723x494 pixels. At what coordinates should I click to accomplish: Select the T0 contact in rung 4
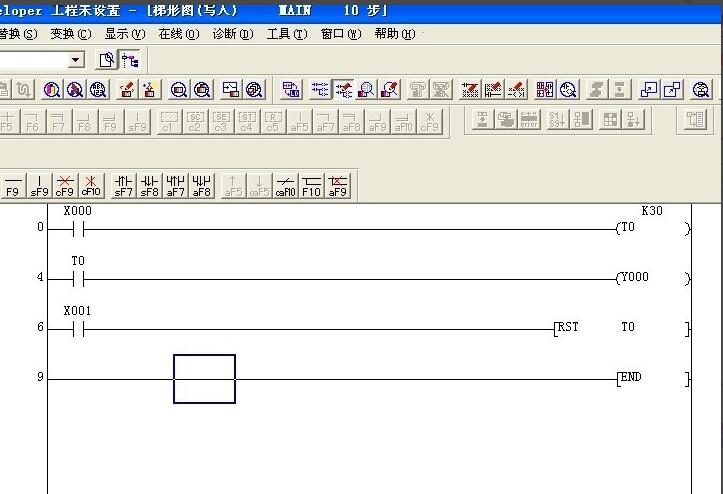tap(78, 280)
